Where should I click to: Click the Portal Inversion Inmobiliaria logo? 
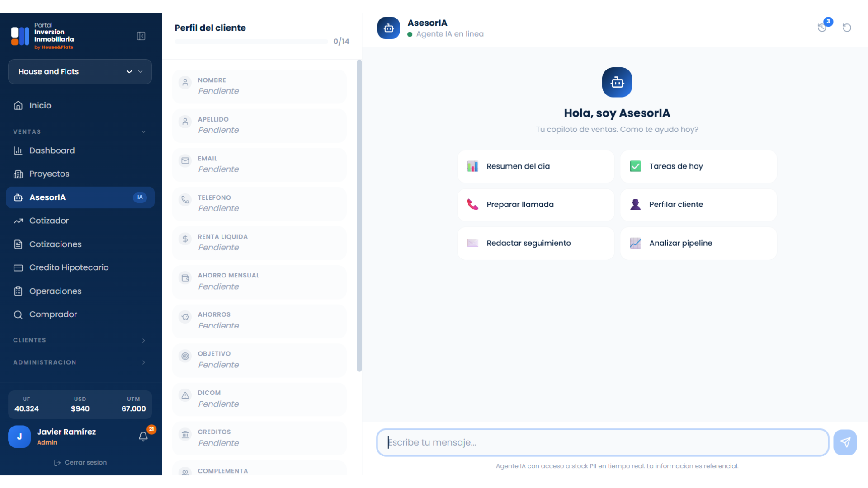(43, 36)
